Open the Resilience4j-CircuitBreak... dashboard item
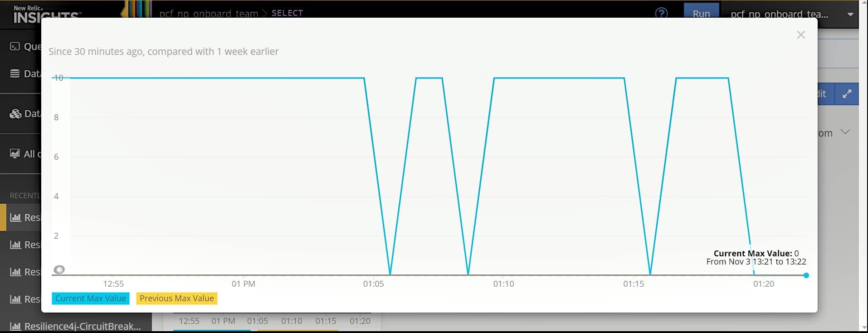 75,326
